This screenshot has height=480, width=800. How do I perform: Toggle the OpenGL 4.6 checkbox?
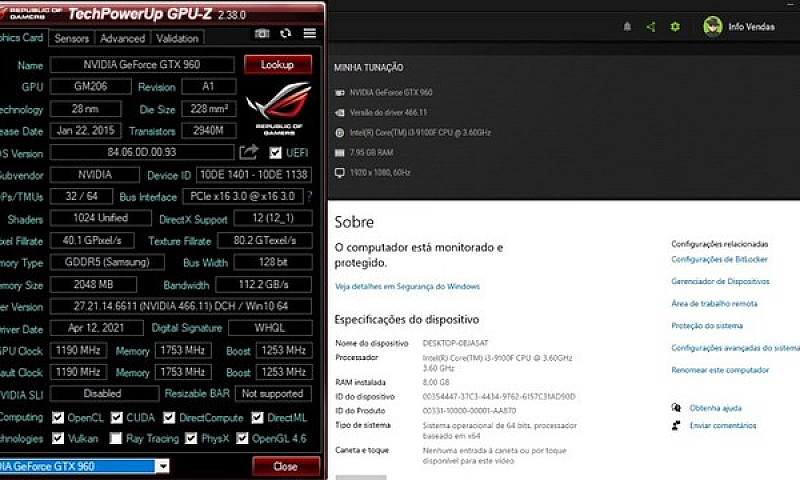(242, 438)
